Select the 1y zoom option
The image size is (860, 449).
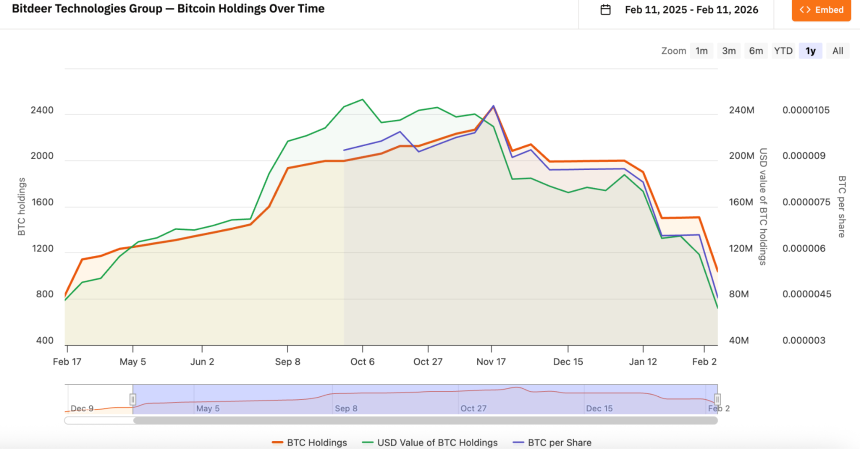[810, 51]
